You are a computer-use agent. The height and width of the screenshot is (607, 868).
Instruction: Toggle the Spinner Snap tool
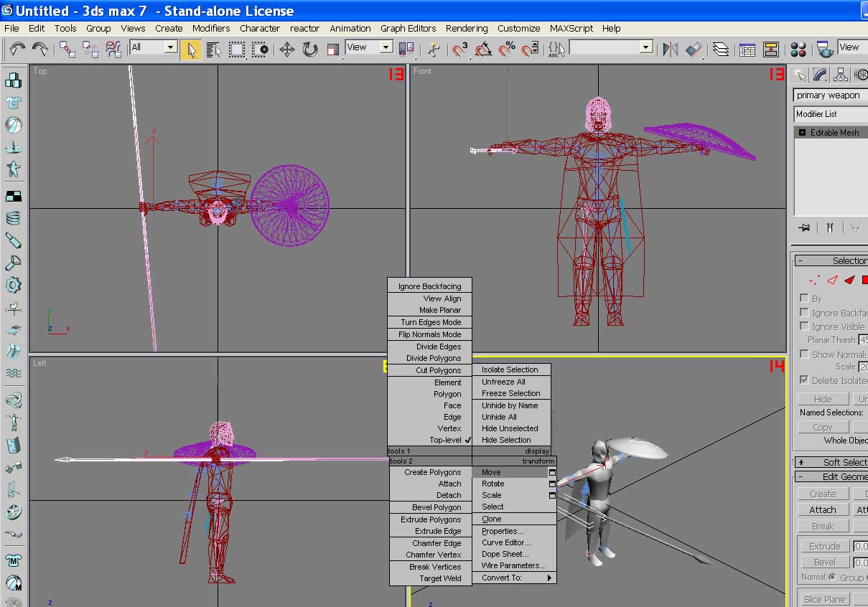pos(530,49)
